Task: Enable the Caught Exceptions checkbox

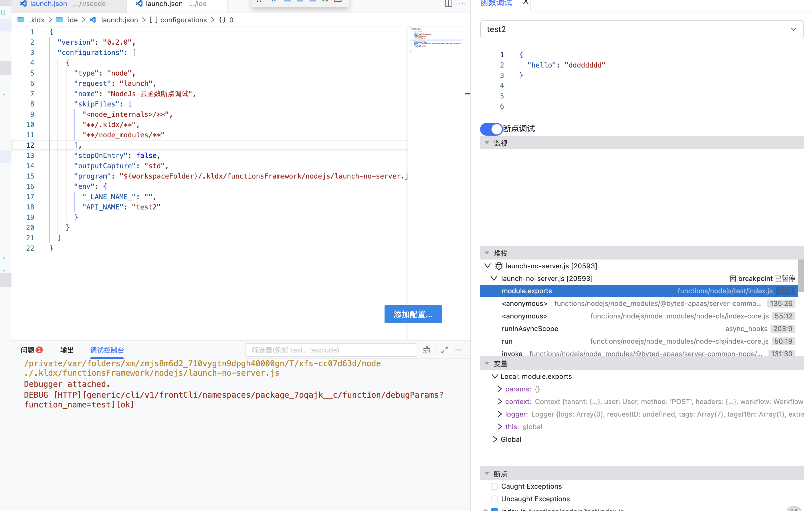Action: point(494,486)
